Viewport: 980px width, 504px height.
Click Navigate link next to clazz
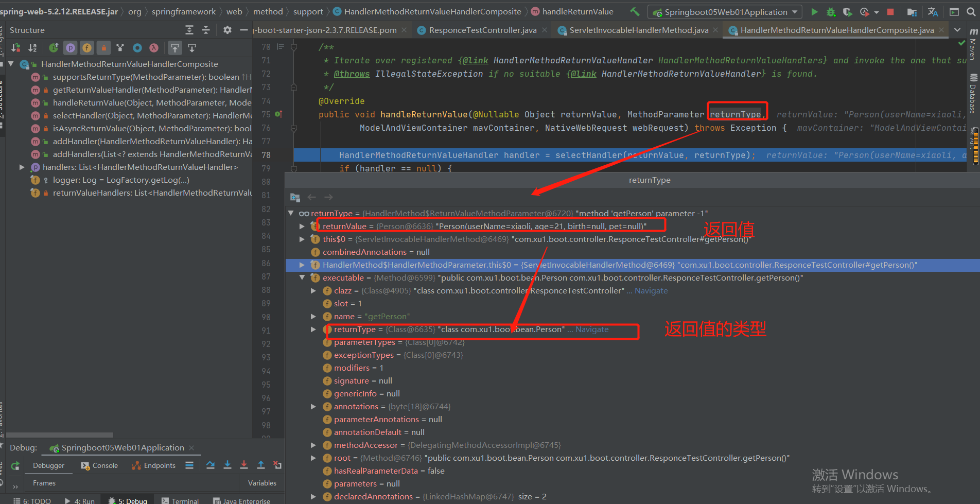[x=651, y=291]
